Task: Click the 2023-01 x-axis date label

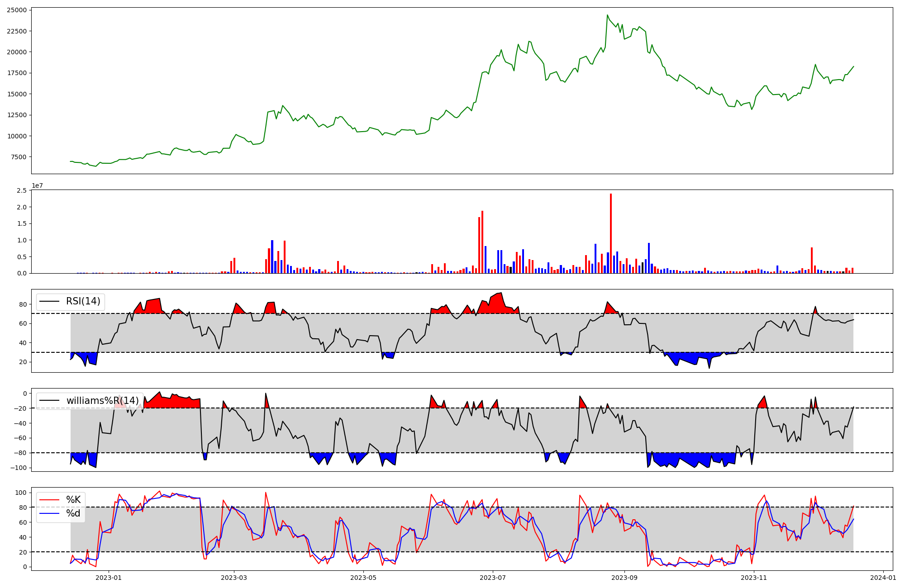Action: (109, 577)
